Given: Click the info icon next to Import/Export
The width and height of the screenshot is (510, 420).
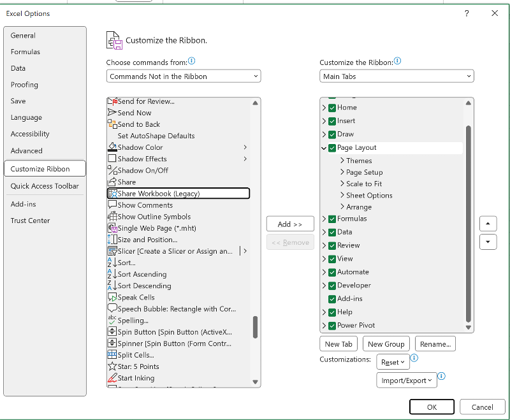Looking at the screenshot, I should point(441,376).
